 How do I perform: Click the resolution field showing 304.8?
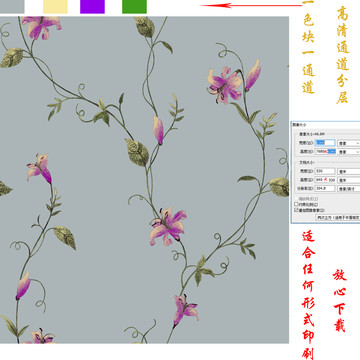(x=325, y=188)
